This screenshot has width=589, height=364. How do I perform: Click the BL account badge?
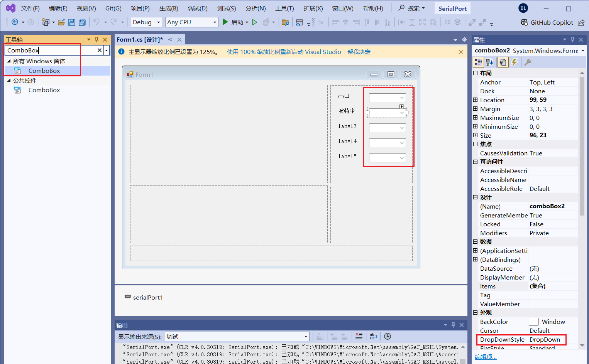[523, 8]
